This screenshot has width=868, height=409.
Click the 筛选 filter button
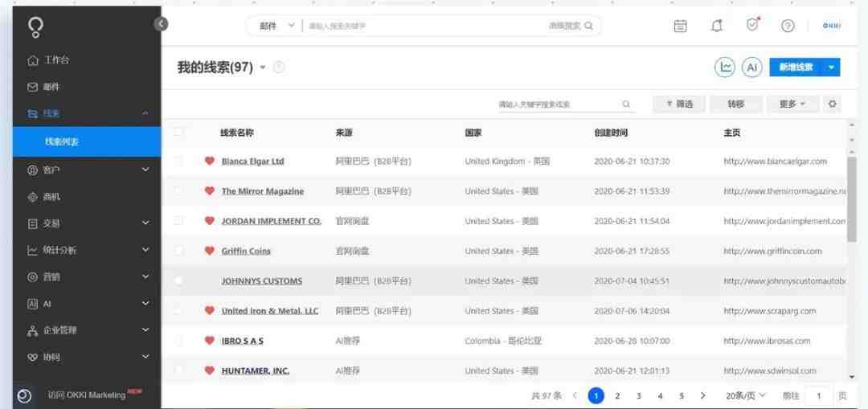679,104
